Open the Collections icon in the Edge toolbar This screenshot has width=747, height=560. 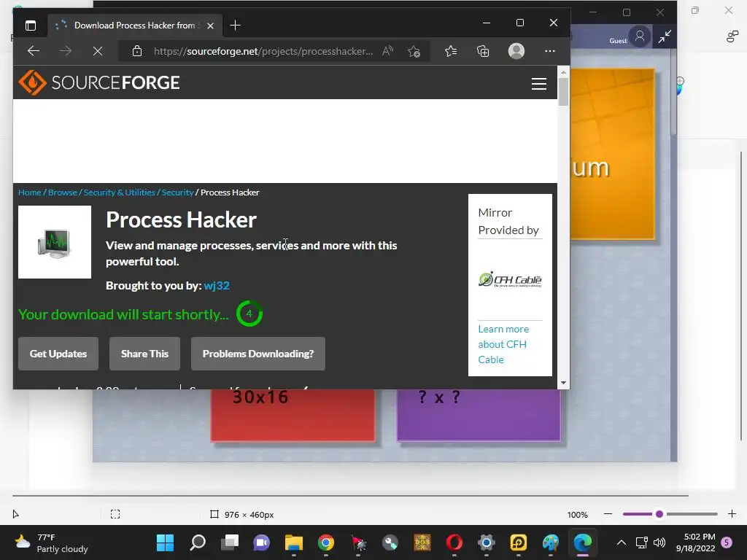tap(483, 51)
